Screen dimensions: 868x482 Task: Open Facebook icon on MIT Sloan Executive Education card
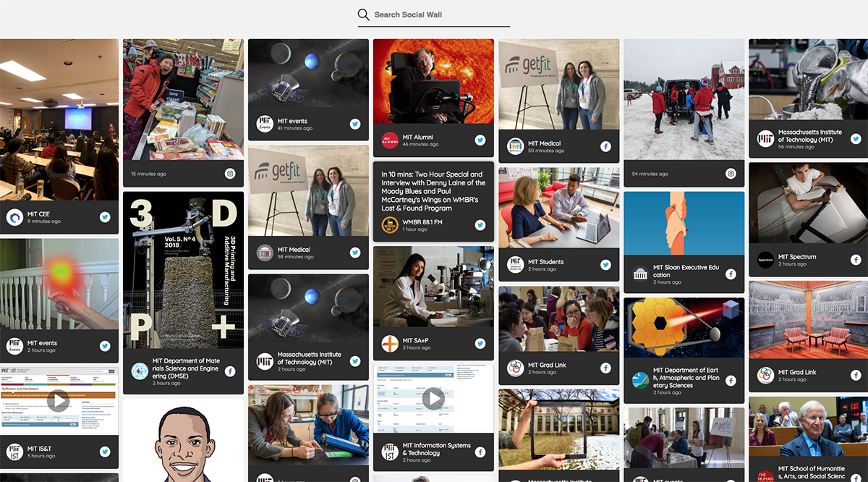pyautogui.click(x=731, y=274)
